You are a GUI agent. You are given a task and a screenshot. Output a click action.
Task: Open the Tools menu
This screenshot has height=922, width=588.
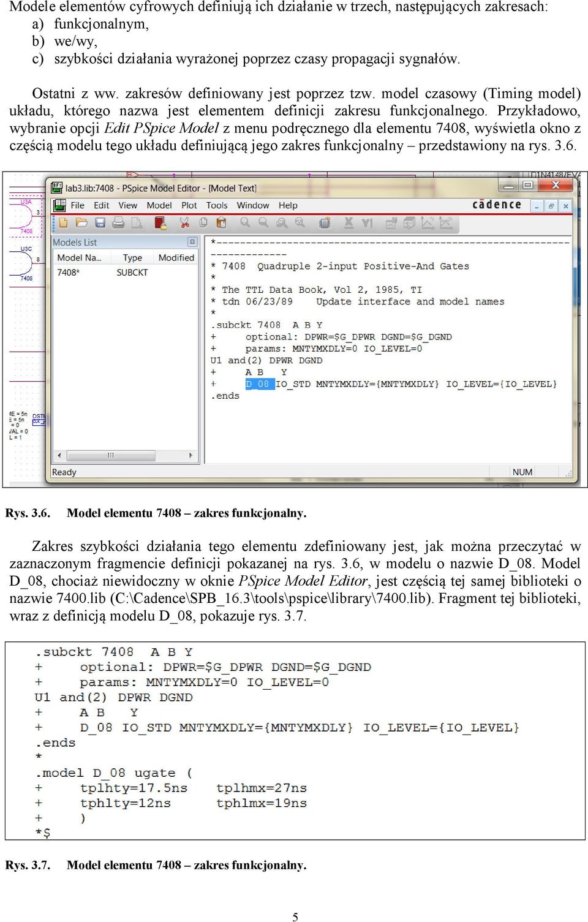[x=217, y=205]
